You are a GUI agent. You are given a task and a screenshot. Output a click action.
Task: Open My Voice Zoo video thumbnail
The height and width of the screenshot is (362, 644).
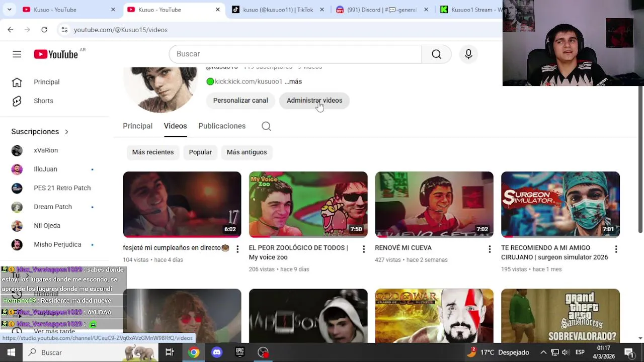pos(308,205)
